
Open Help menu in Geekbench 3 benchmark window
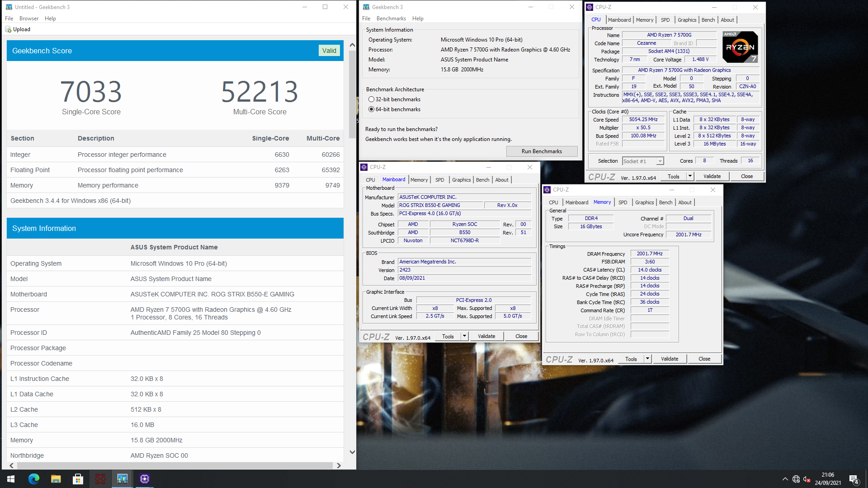[418, 19]
